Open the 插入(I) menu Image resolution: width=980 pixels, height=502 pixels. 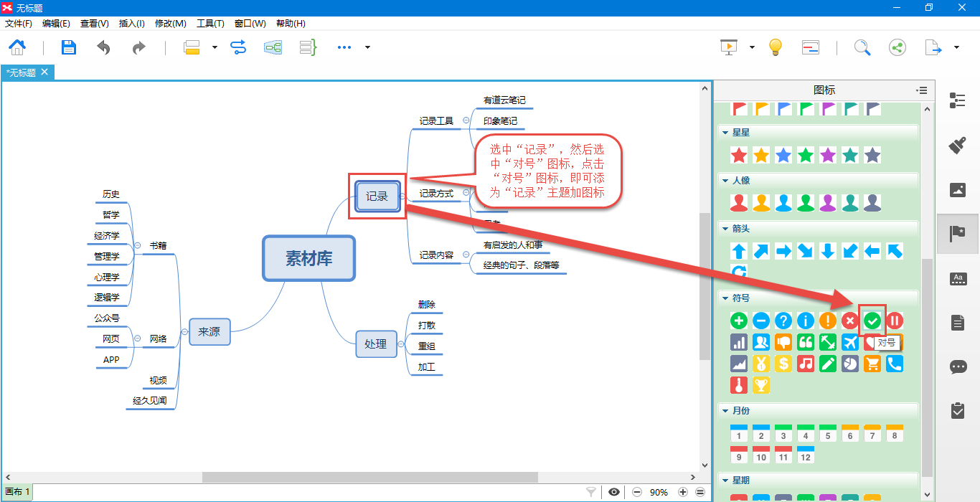point(131,23)
